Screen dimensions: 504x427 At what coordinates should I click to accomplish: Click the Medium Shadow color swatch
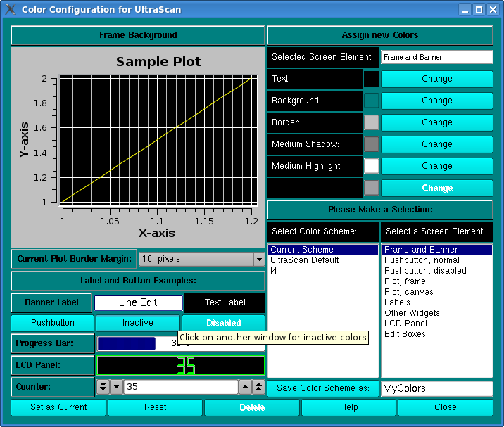[x=372, y=145]
